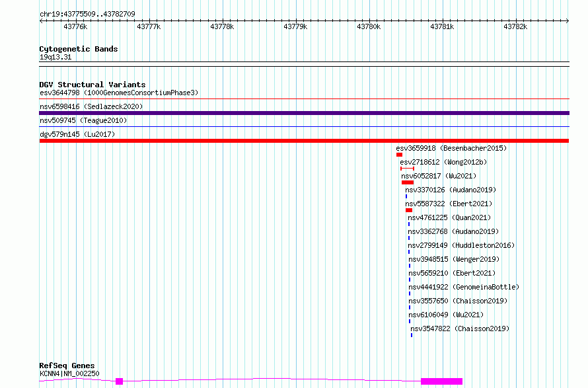Click the nsv3557650 (Chaisson2019) label
This screenshot has height=388, width=588.
coord(458,301)
